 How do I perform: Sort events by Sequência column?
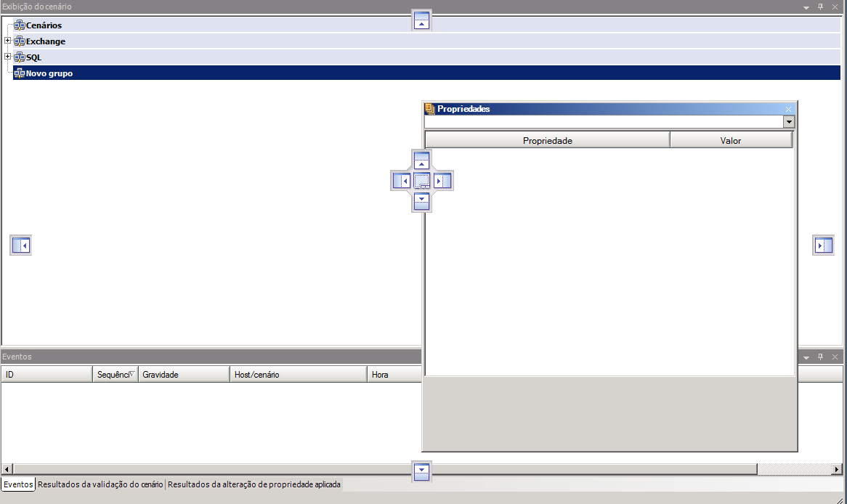[115, 374]
